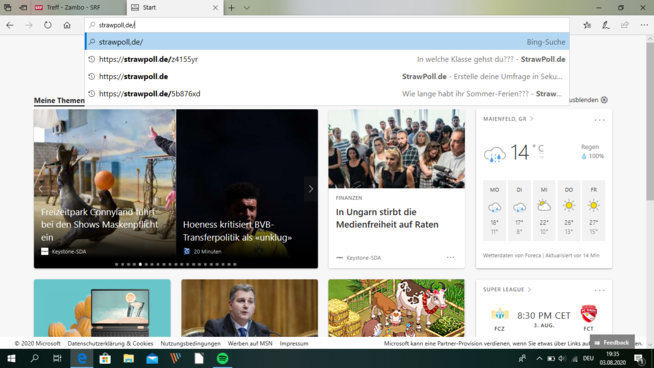
Task: Open Microsoft Store from taskbar
Action: click(x=105, y=358)
